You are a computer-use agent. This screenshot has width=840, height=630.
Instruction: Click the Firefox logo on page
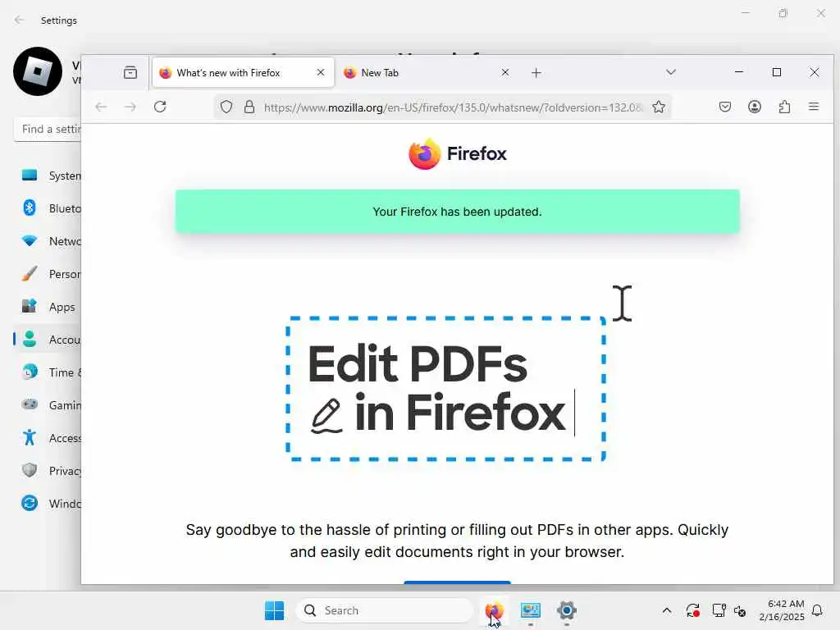pyautogui.click(x=457, y=153)
